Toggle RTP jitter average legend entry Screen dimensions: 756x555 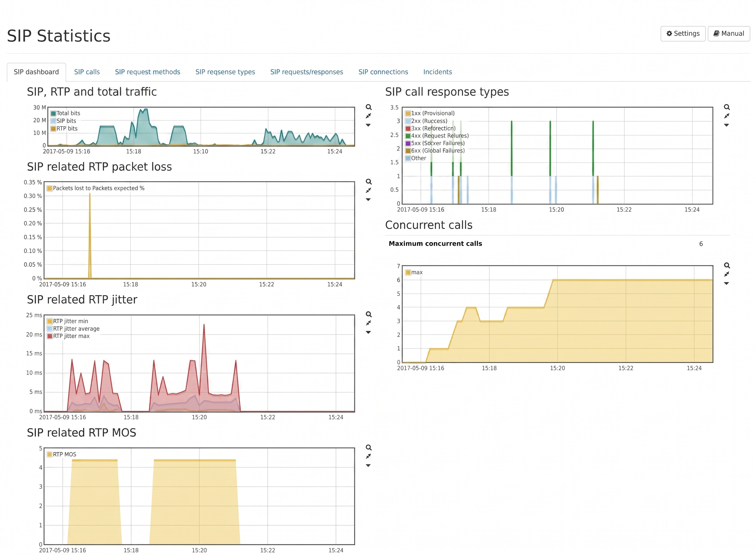pyautogui.click(x=73, y=329)
